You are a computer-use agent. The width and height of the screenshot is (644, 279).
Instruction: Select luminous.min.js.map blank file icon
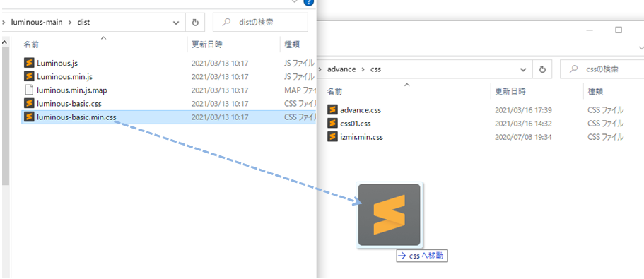[29, 90]
